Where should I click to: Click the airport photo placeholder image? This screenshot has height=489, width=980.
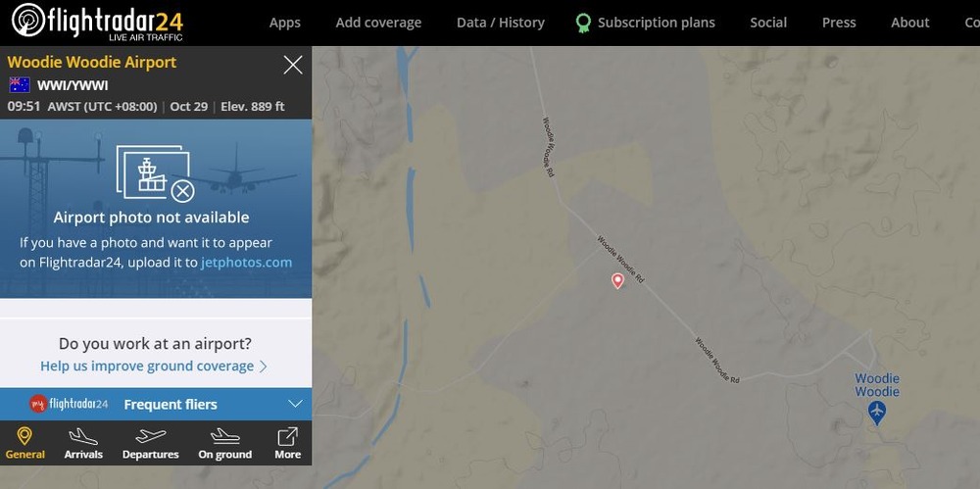pos(155,172)
